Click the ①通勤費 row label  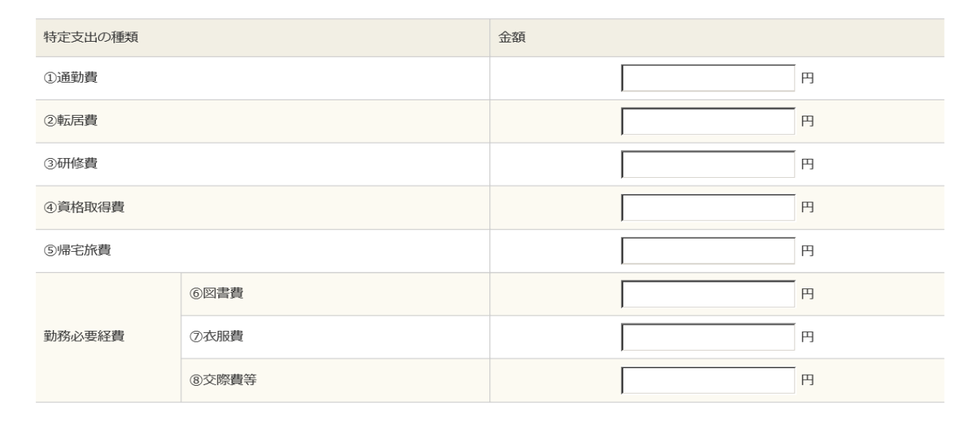click(70, 78)
